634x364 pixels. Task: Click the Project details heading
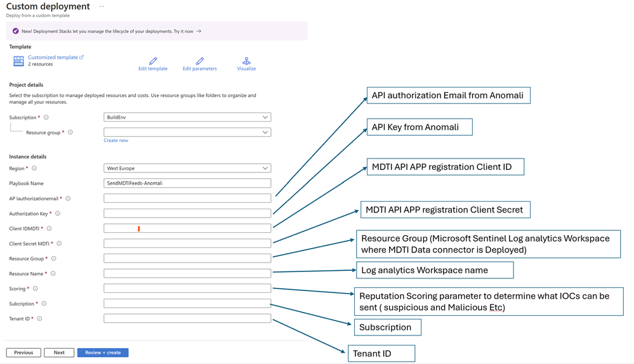click(26, 85)
